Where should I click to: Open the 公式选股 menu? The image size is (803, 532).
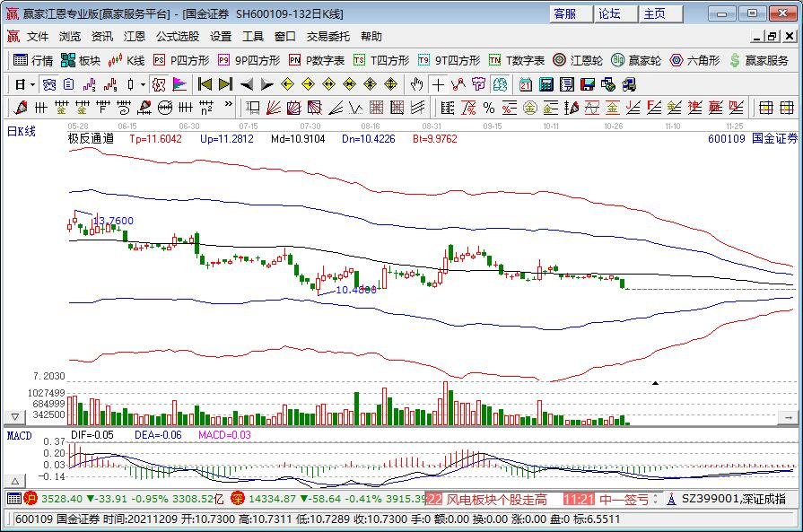point(178,37)
